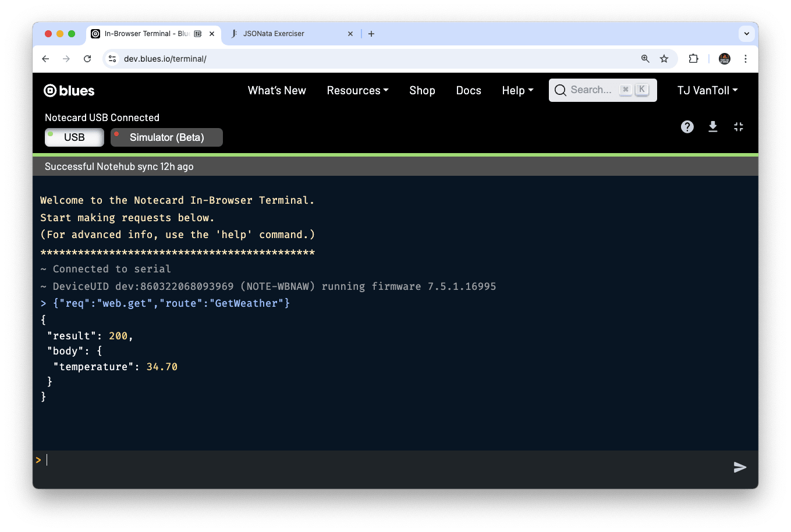Open the What's New page
The image size is (791, 532).
[277, 90]
